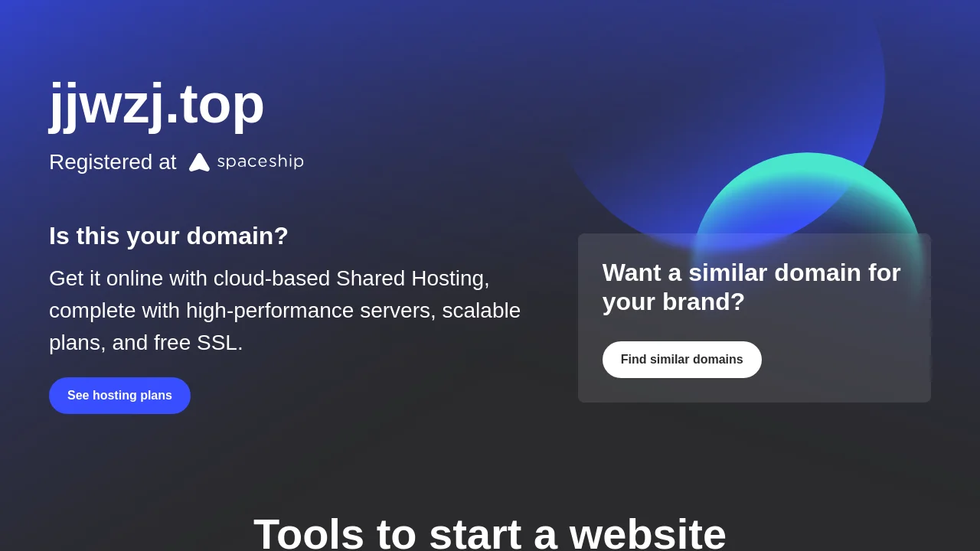This screenshot has height=551, width=980.
Task: Open Find similar domains
Action: 681,360
